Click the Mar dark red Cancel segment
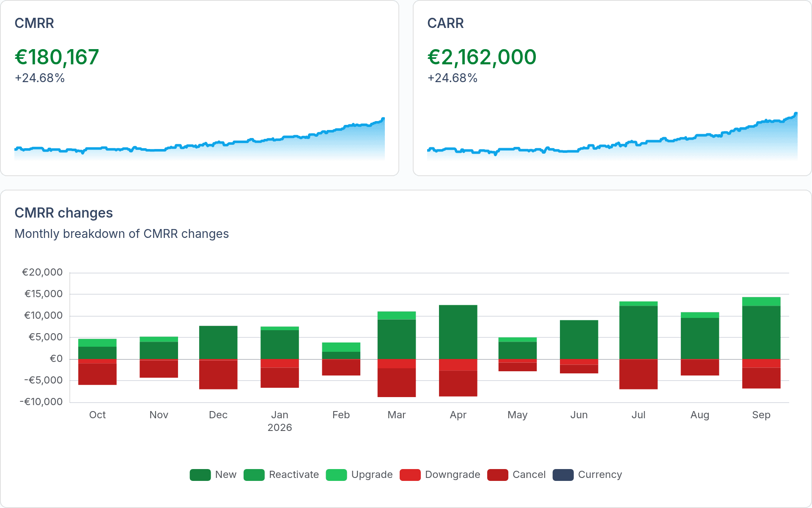Screen dimensions: 812x508 click(397, 383)
